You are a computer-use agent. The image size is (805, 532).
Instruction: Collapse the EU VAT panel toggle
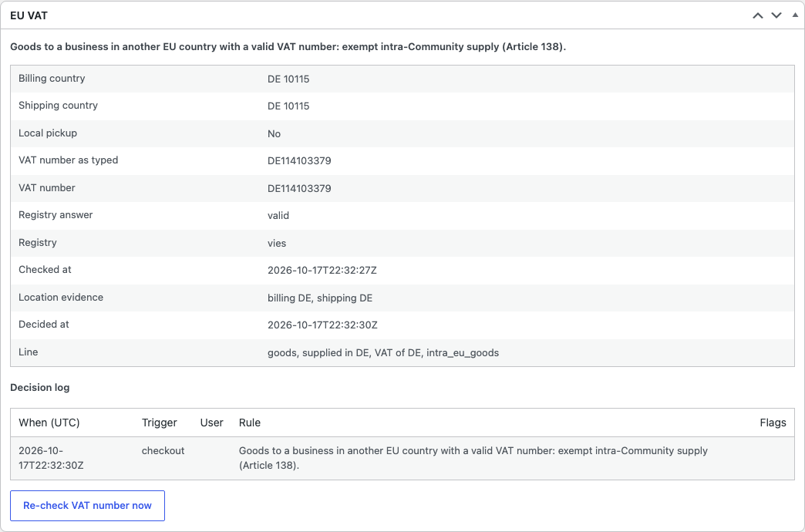pyautogui.click(x=795, y=15)
